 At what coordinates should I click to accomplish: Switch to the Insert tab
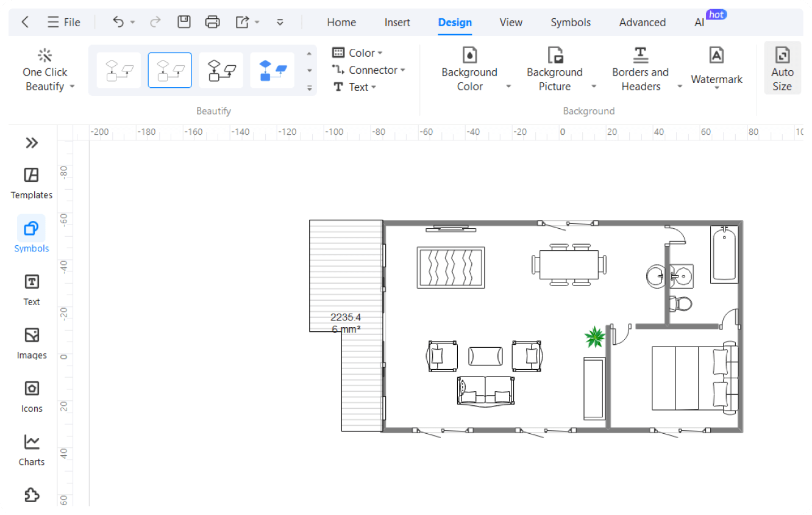(x=397, y=23)
